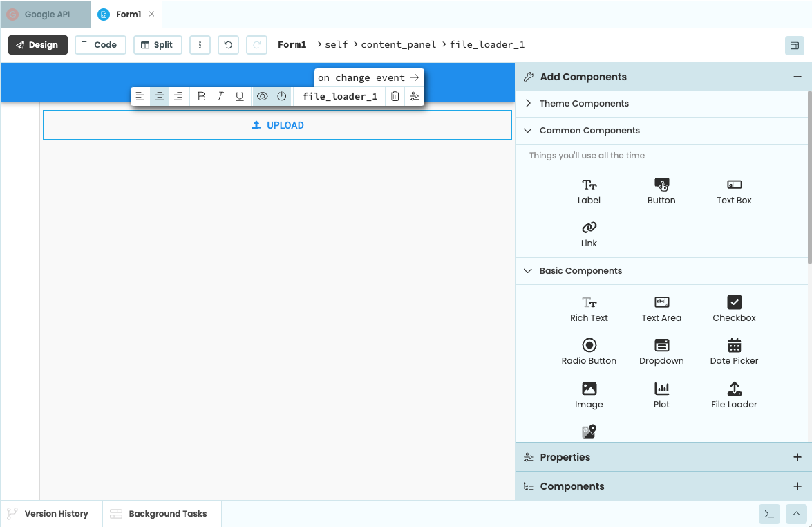Add a Date Picker component

[x=734, y=351]
